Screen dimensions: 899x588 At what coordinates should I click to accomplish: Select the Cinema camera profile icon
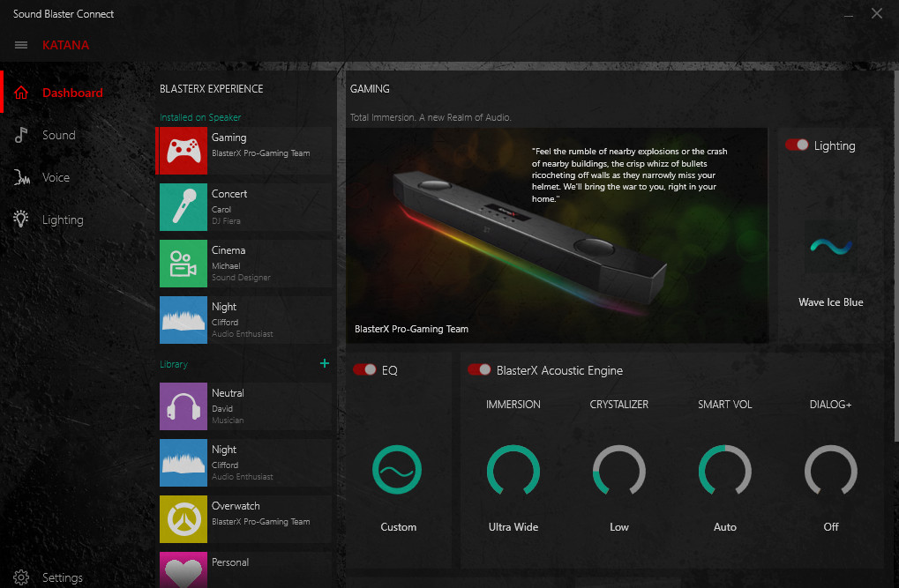click(184, 264)
